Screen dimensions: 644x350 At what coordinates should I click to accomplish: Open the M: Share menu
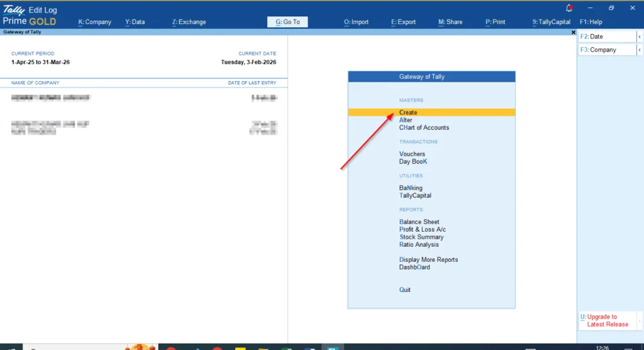point(450,22)
